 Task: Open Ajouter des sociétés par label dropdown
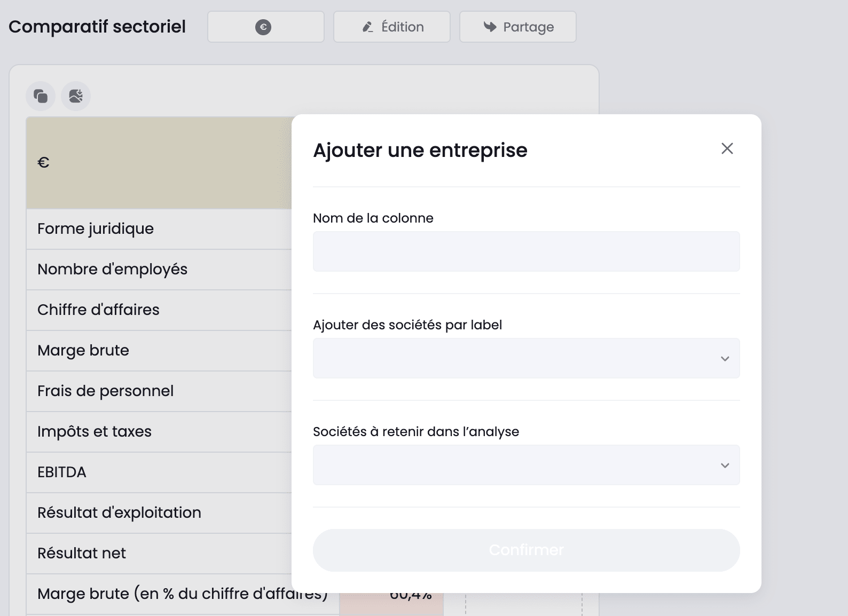point(527,358)
